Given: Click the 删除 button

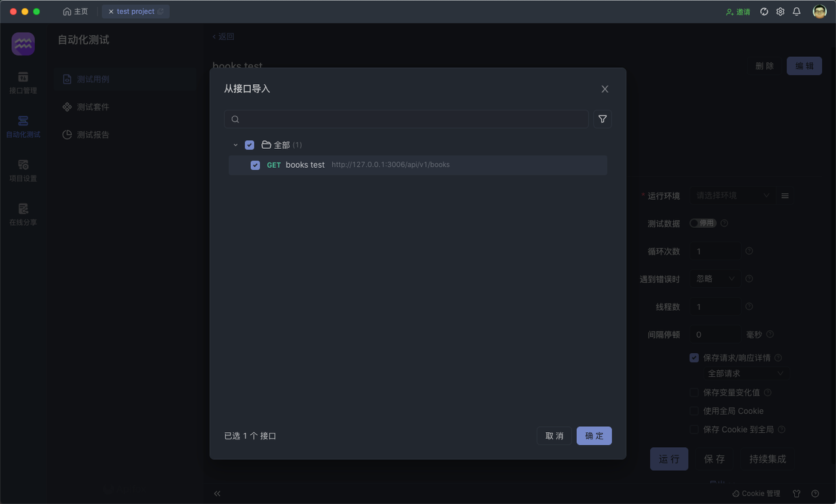Looking at the screenshot, I should (x=765, y=66).
